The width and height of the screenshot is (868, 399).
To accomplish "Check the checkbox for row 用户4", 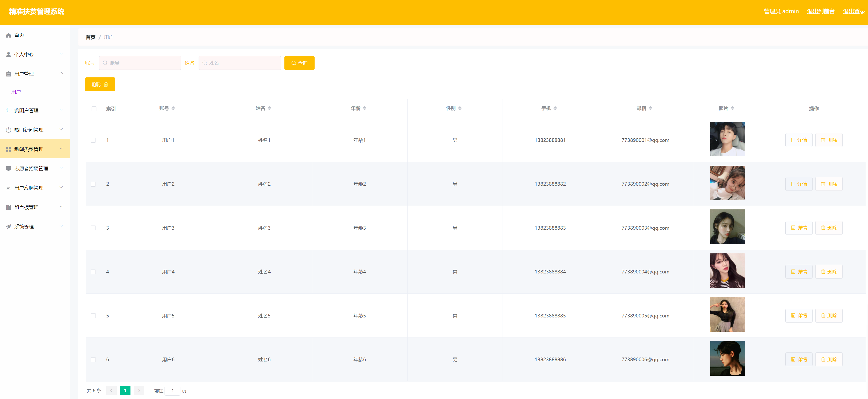I will (x=93, y=272).
